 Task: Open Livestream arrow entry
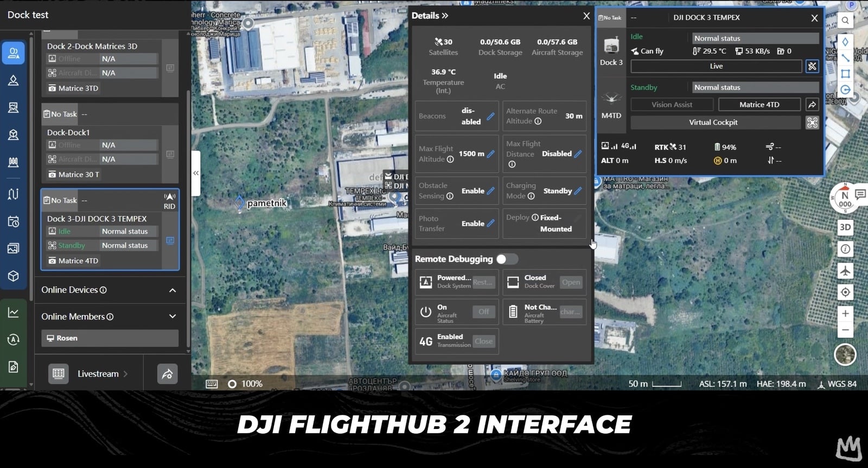102,374
